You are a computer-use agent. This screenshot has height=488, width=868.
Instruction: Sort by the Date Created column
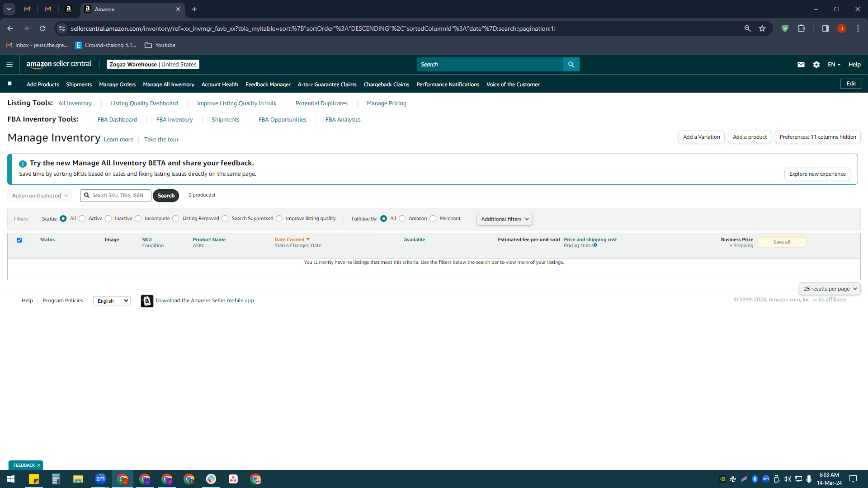tap(292, 240)
